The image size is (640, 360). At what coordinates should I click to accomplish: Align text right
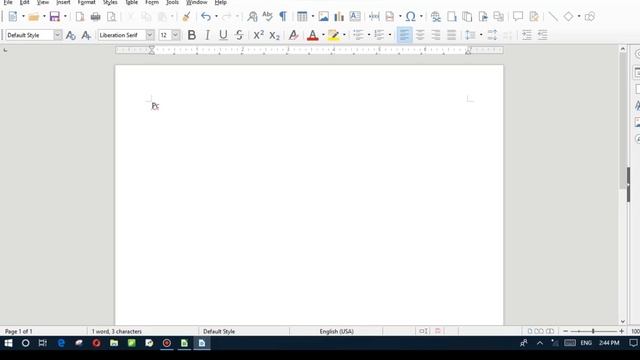tap(436, 35)
